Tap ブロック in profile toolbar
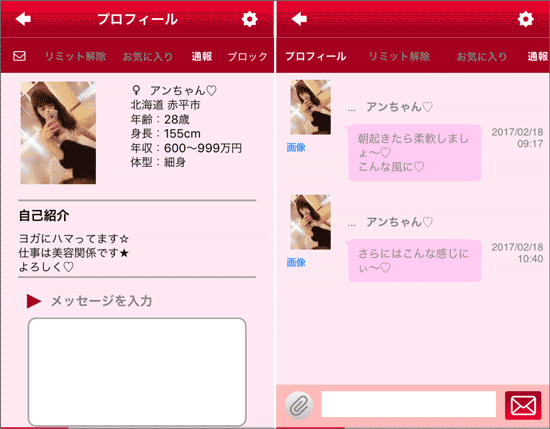 [x=248, y=56]
